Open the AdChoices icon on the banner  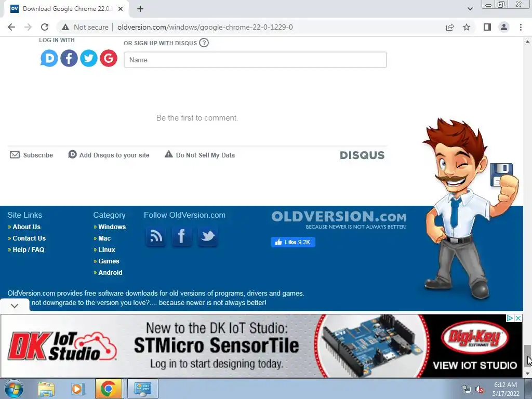point(510,318)
